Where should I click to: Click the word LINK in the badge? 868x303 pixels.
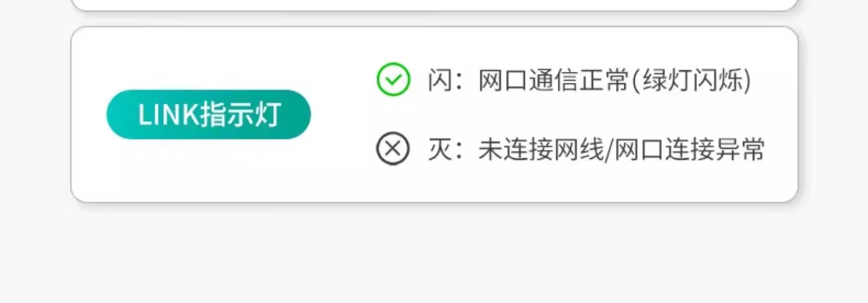pyautogui.click(x=168, y=115)
